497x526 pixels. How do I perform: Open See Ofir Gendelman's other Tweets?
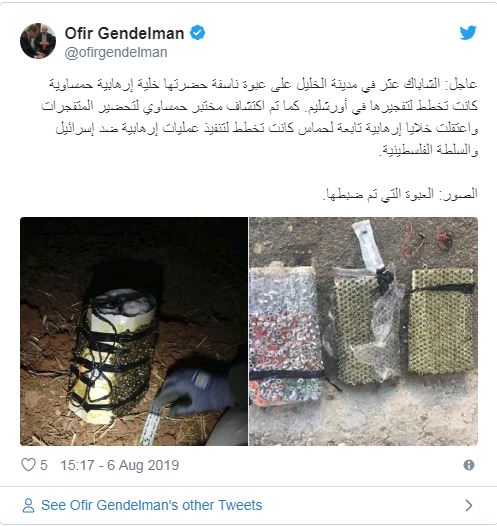(152, 505)
